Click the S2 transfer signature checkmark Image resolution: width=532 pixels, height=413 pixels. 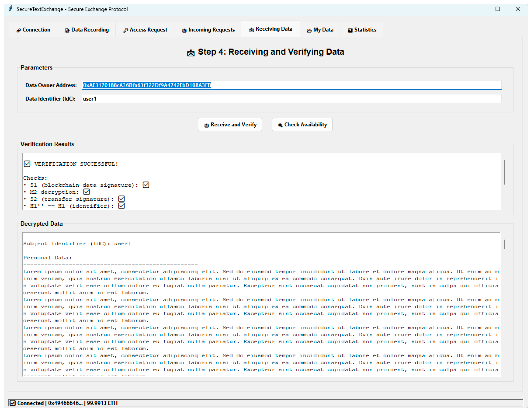pos(121,199)
